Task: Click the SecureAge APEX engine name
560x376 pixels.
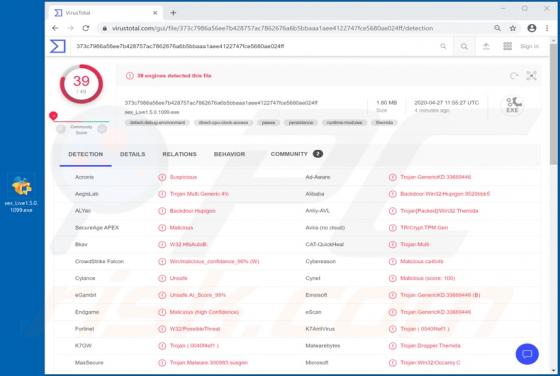Action: 97,227
